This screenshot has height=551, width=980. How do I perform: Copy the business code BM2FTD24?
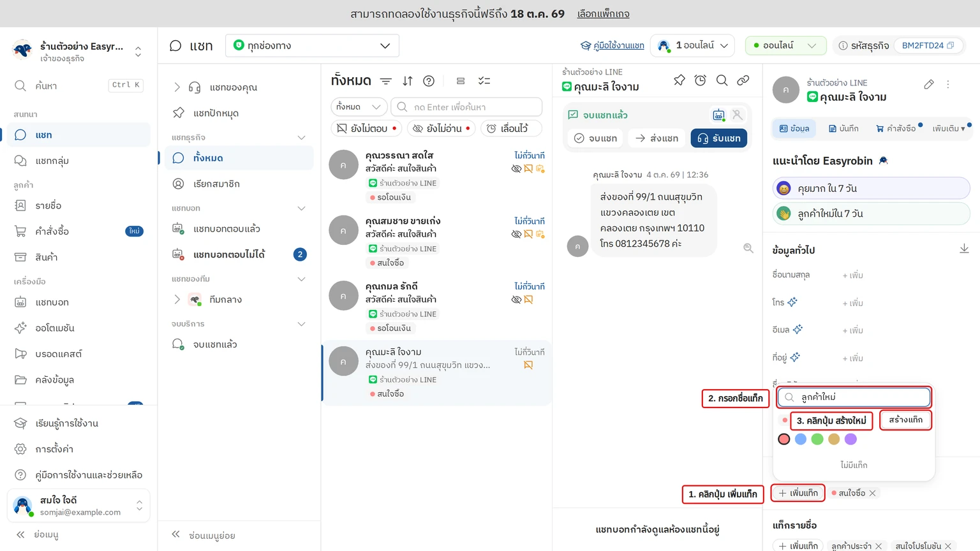coord(951,45)
